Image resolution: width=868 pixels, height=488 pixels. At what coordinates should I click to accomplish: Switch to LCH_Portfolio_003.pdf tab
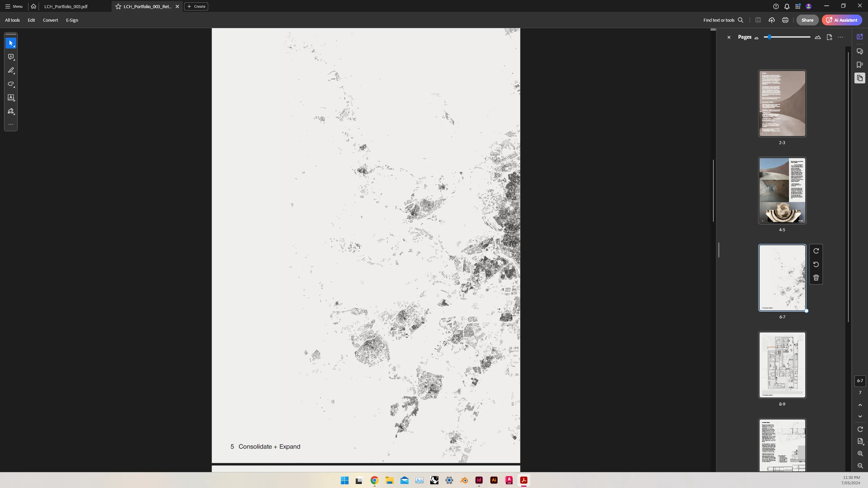pos(66,6)
